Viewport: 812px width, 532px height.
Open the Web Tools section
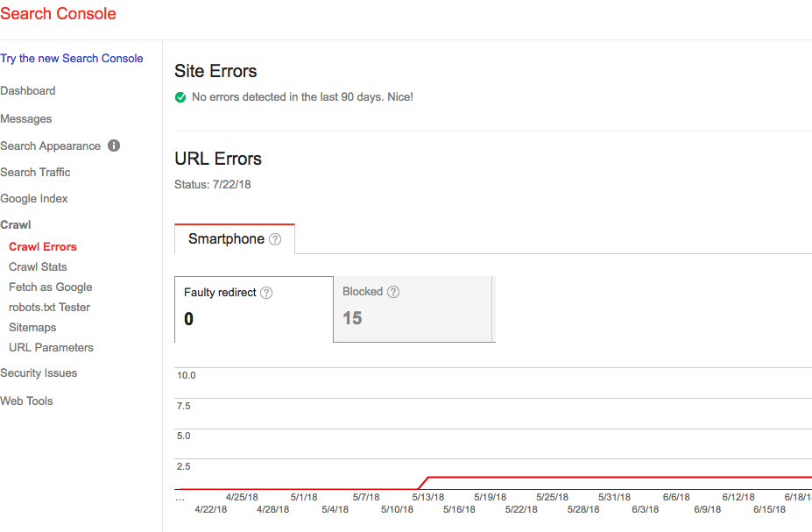26,401
